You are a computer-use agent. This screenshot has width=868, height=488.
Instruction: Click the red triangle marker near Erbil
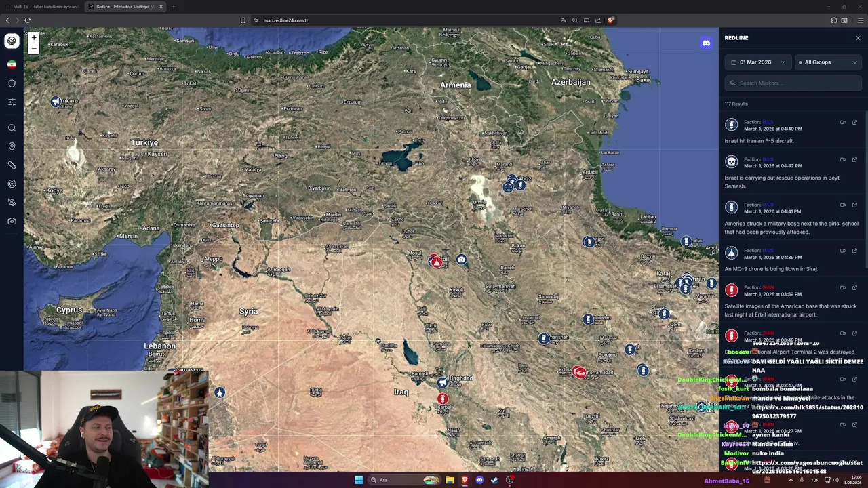(x=437, y=262)
